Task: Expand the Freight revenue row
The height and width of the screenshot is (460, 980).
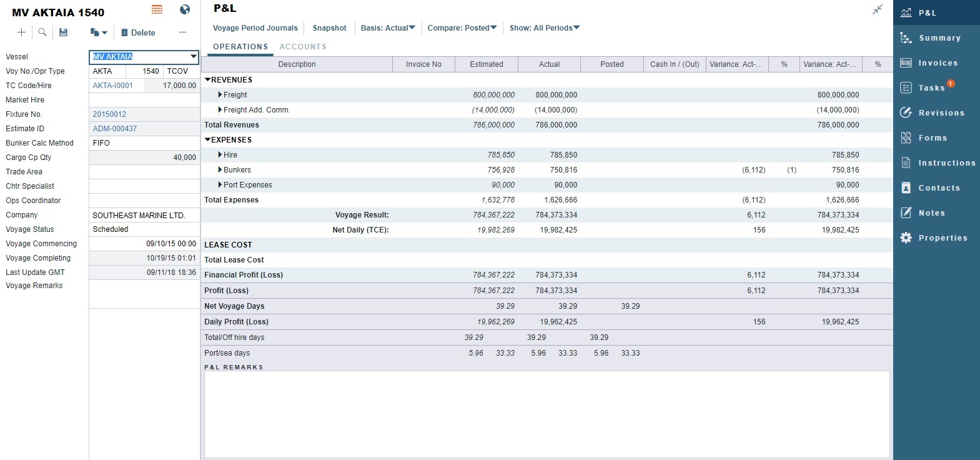Action: 220,95
